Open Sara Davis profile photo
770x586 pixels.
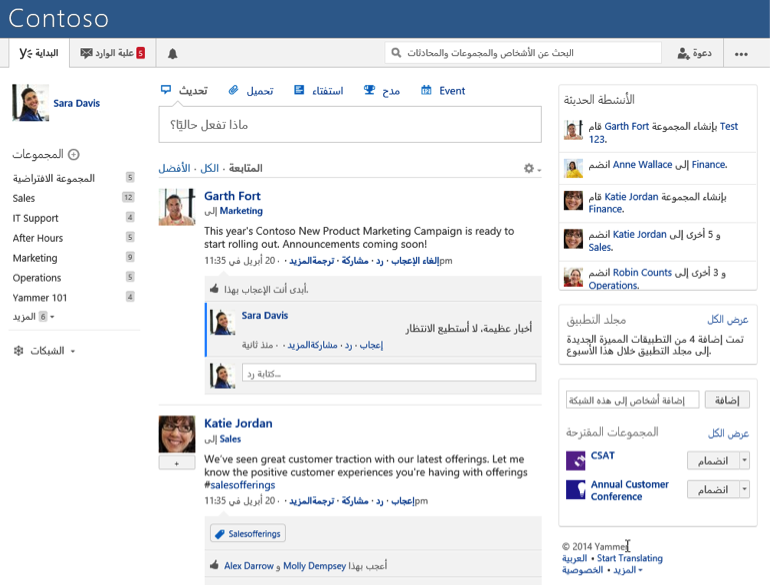pos(30,103)
